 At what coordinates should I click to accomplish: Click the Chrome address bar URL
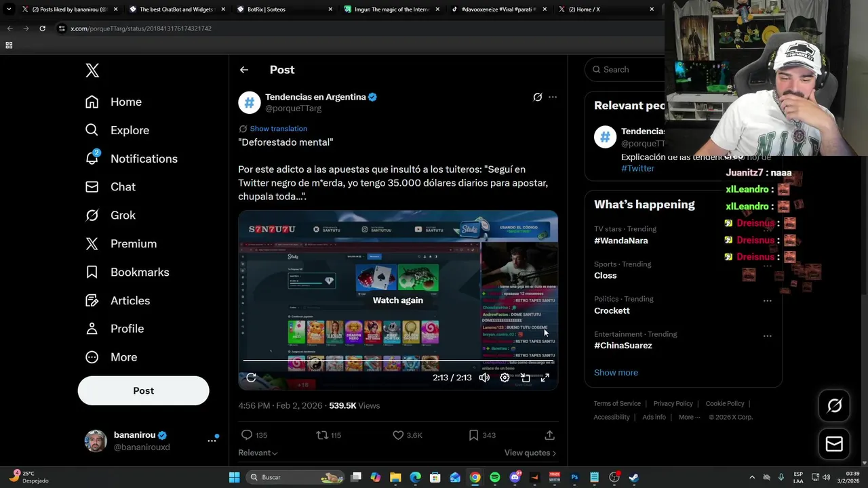click(141, 28)
